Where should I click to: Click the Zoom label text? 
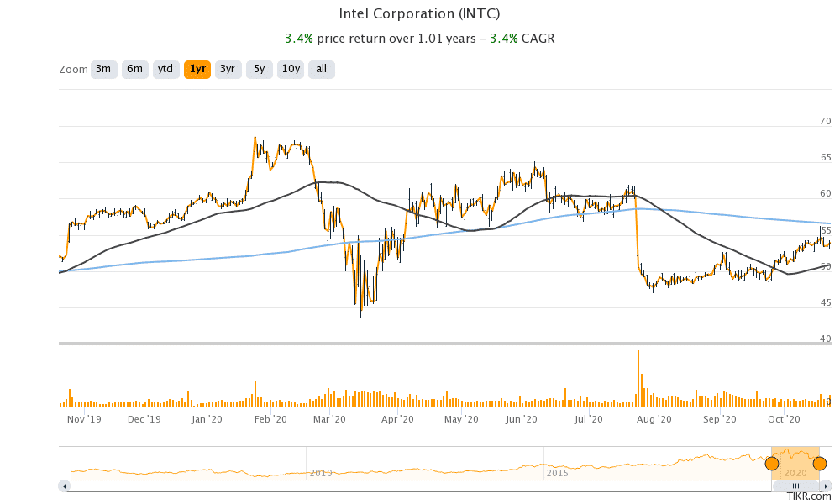[73, 70]
